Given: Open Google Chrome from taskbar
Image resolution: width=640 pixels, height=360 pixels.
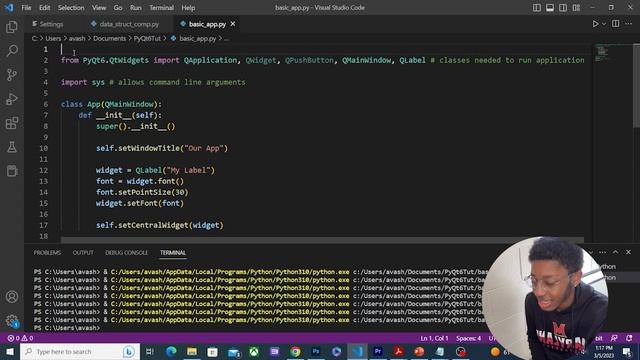Looking at the screenshot, I should [x=295, y=351].
